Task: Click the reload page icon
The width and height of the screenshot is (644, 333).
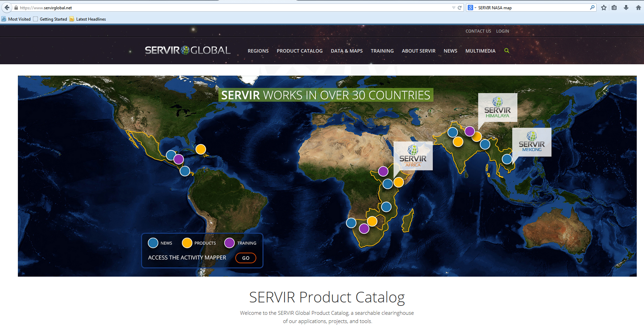Action: click(459, 8)
